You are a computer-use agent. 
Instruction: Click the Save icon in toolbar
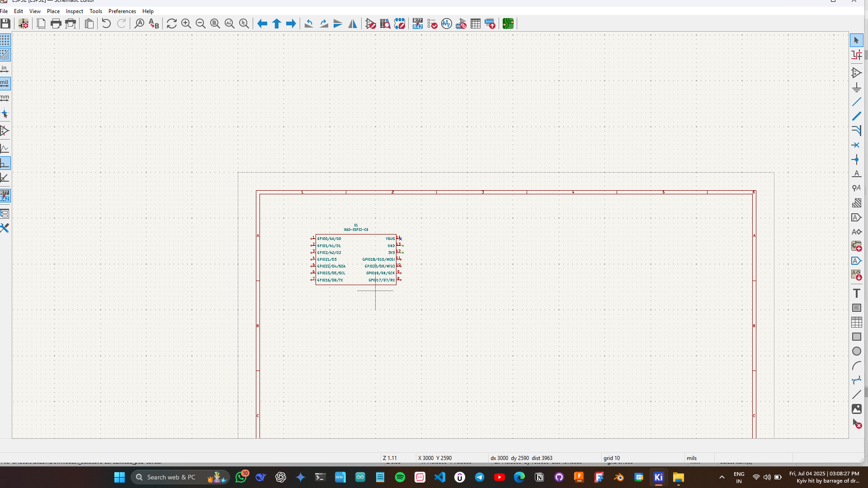tap(5, 23)
